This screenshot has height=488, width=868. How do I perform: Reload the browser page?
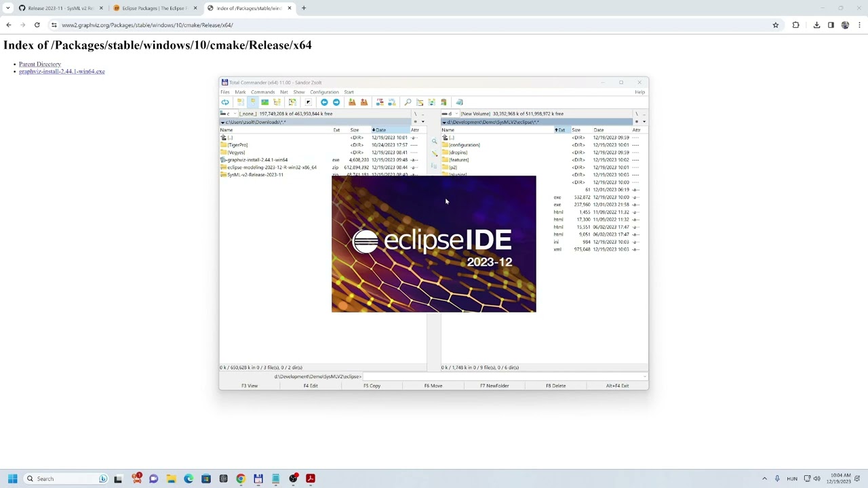(x=37, y=25)
